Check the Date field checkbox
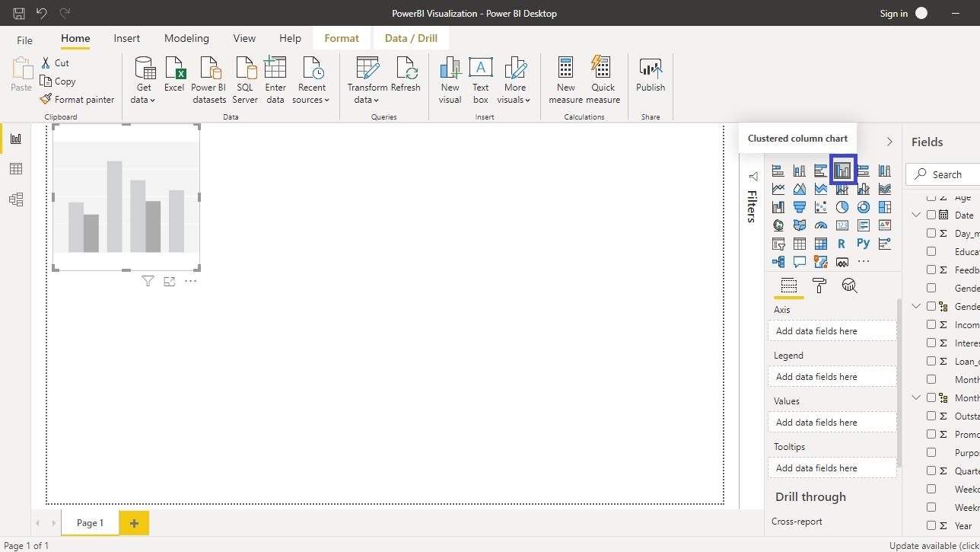This screenshot has width=980, height=552. click(931, 215)
